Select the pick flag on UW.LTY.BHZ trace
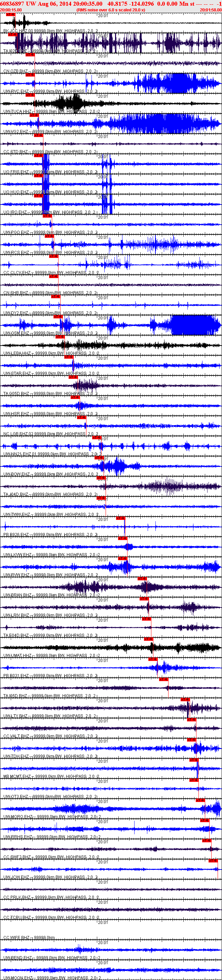This screenshot has width=222, height=980. pos(185,700)
